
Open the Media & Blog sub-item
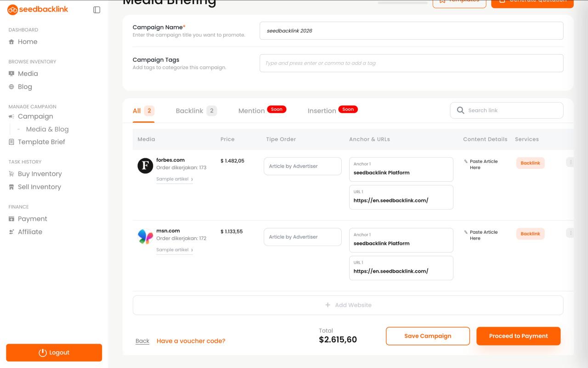(x=47, y=129)
